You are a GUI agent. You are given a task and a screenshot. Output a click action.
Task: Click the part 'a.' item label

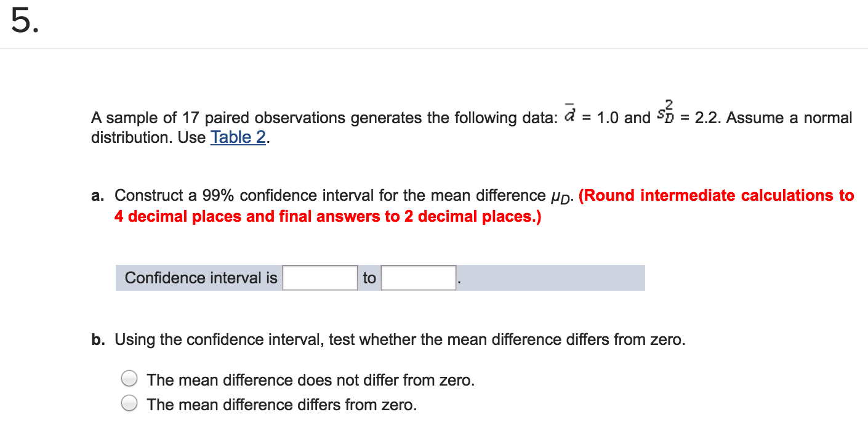97,195
